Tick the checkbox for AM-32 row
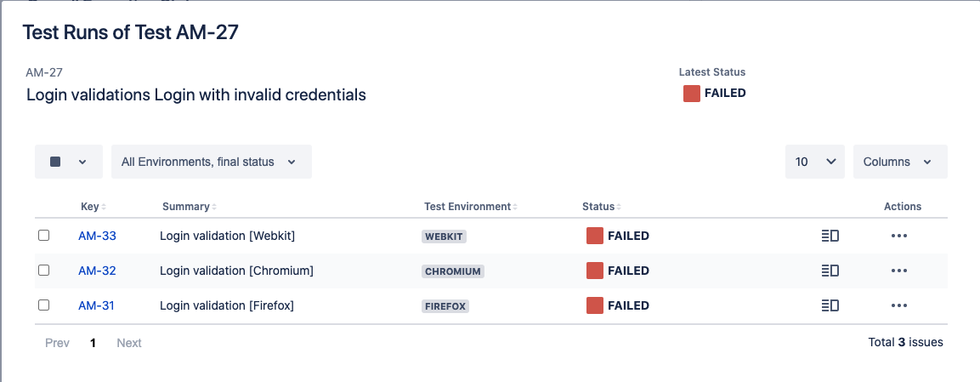 point(43,270)
